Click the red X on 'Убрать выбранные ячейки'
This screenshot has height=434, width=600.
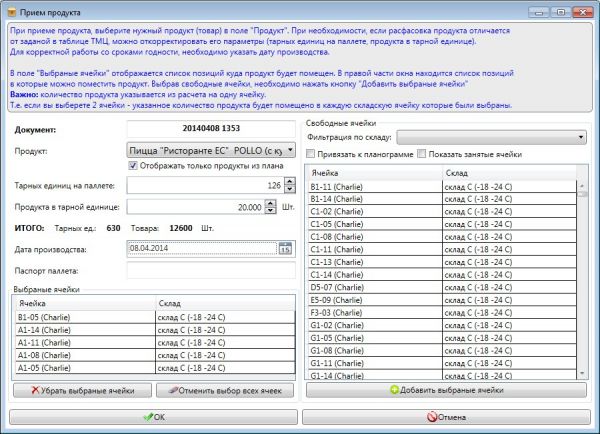click(37, 390)
